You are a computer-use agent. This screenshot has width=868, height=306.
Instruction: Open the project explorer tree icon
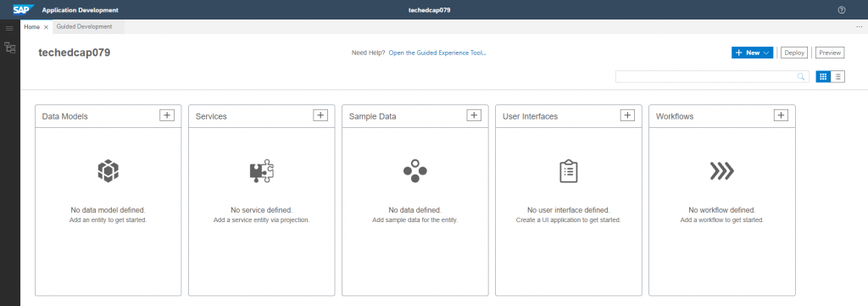coord(10,47)
